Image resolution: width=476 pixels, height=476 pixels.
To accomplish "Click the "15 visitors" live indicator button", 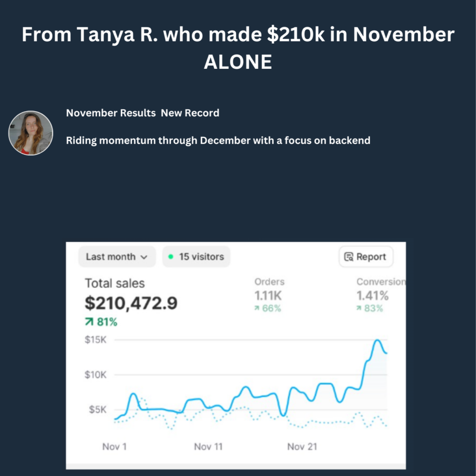I will 196,257.
